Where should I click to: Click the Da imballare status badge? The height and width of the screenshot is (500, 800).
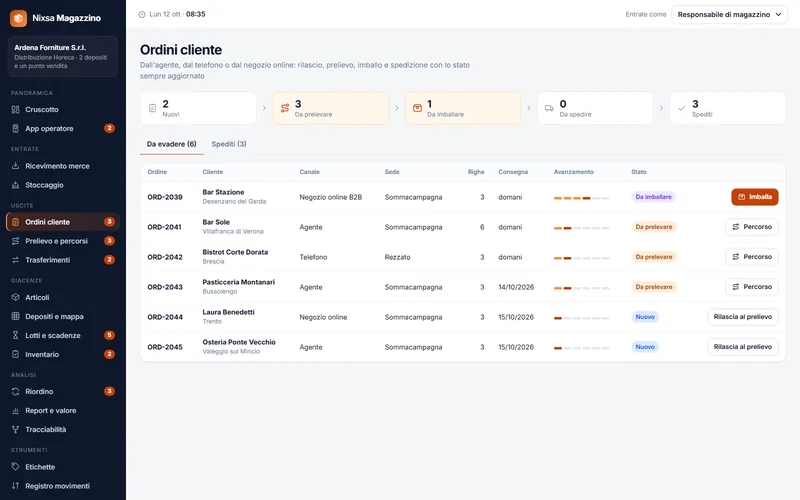point(653,197)
